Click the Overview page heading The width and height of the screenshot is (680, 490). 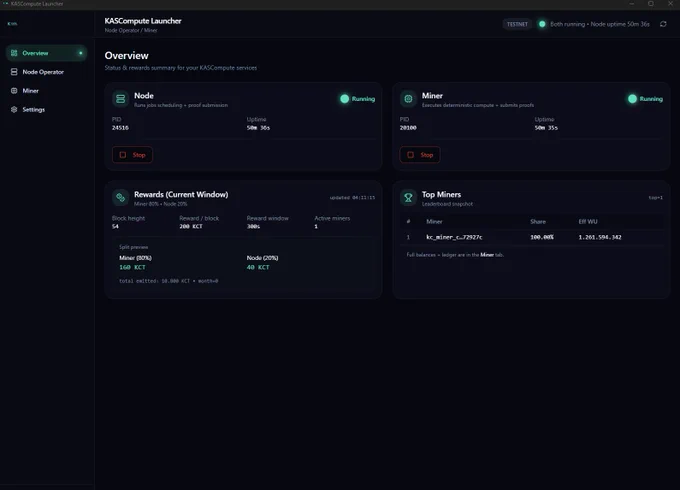(126, 56)
